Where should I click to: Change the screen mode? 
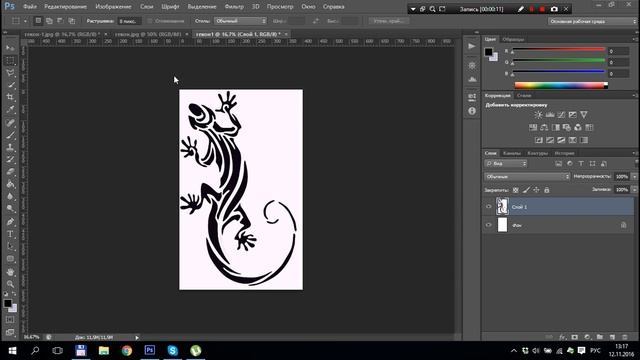(x=10, y=332)
